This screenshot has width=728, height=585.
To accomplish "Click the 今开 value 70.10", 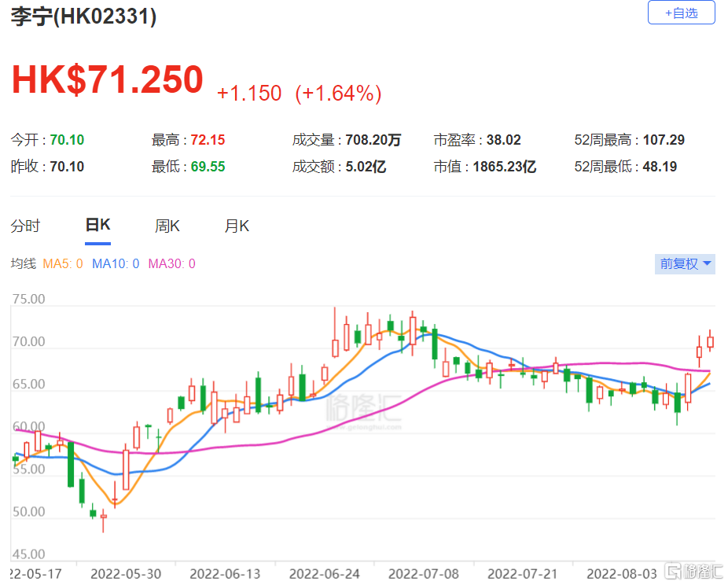I will (x=67, y=140).
